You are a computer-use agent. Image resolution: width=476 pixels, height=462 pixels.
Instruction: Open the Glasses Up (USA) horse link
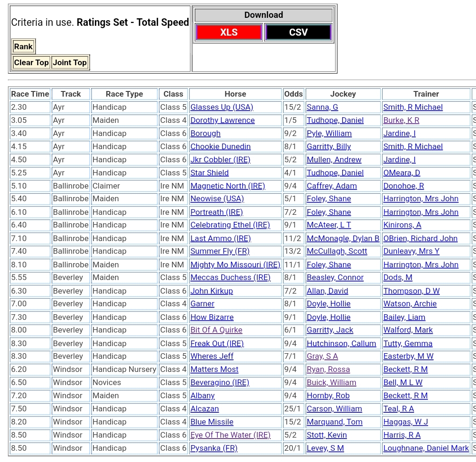click(222, 107)
